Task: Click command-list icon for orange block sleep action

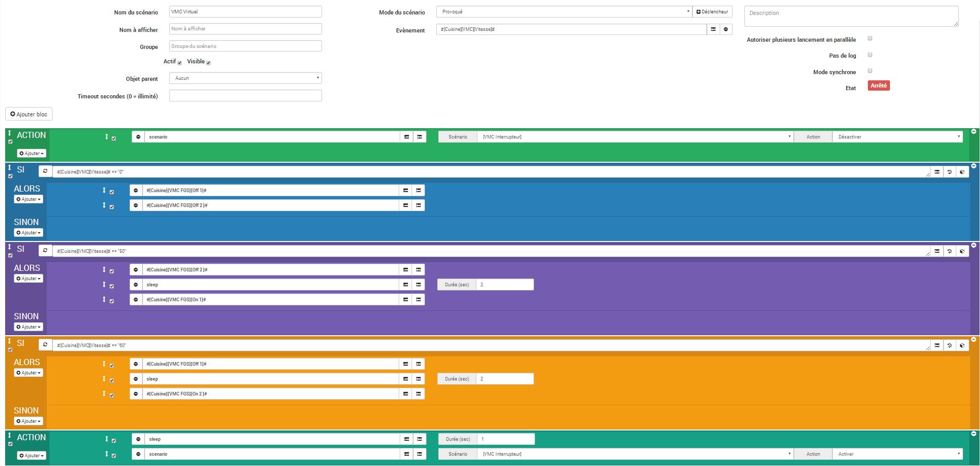Action: 419,379
